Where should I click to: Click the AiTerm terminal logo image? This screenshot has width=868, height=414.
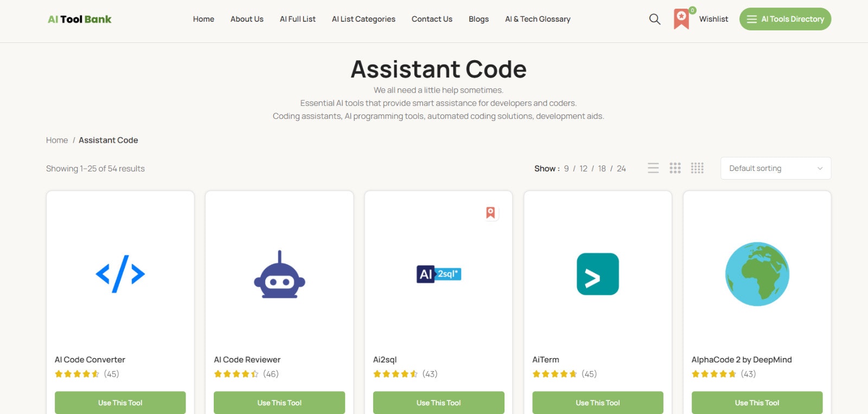(x=598, y=274)
